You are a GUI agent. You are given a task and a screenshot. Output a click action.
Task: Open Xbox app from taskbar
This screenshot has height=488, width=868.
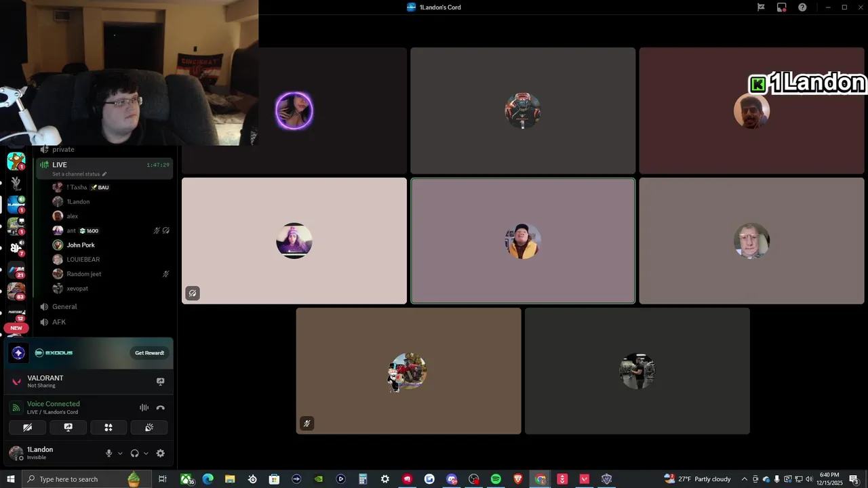(x=186, y=479)
